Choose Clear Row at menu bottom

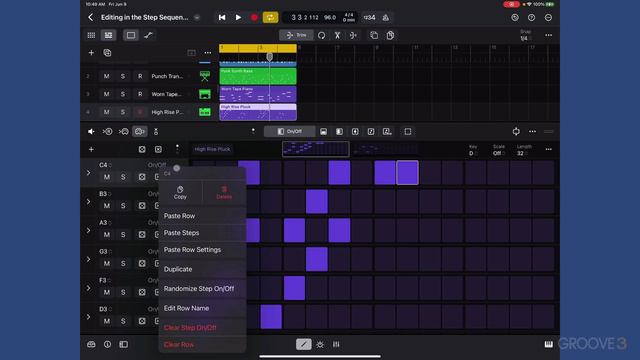(x=202, y=344)
